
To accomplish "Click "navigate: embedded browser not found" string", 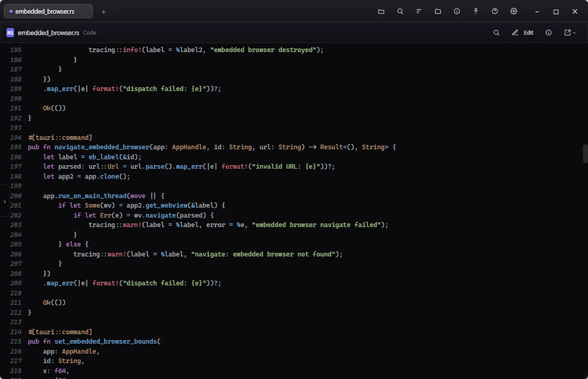I will (x=263, y=254).
